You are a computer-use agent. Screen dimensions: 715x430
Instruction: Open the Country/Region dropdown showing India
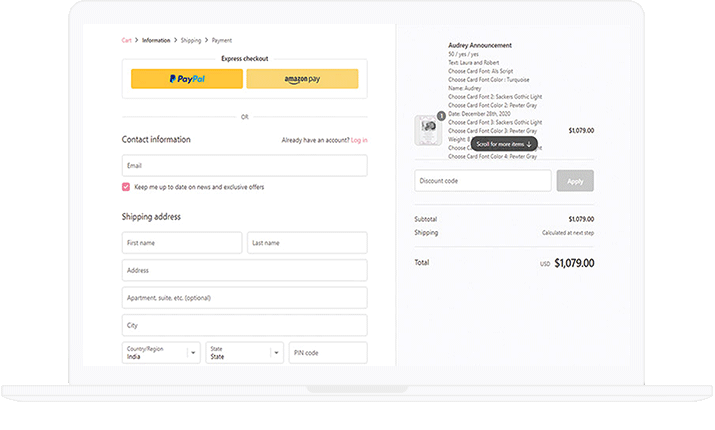(161, 352)
